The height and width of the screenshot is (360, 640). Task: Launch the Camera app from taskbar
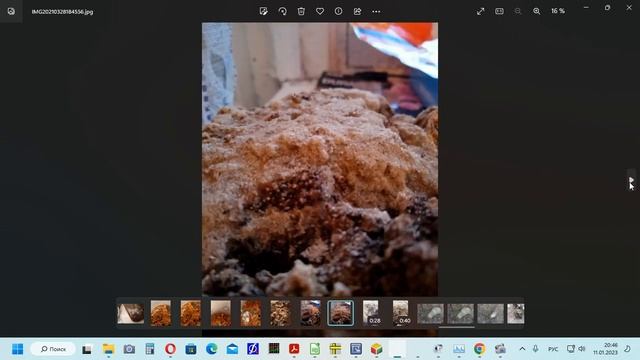coord(129,349)
